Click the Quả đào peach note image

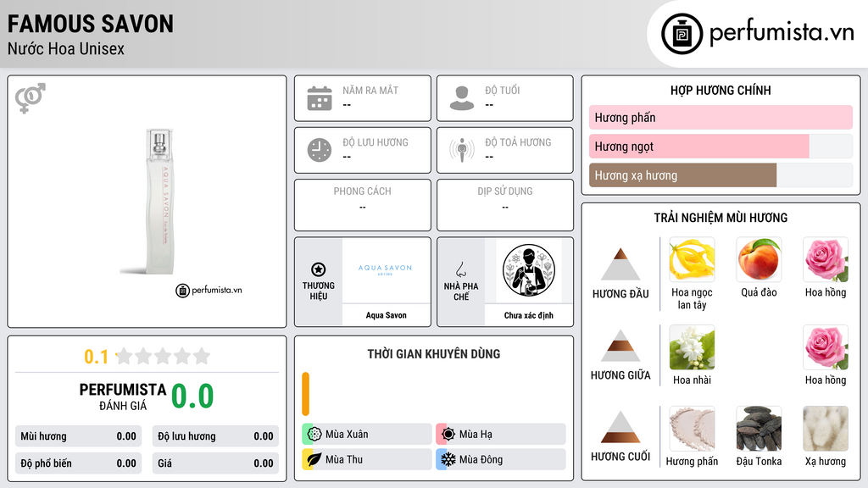[x=759, y=260]
